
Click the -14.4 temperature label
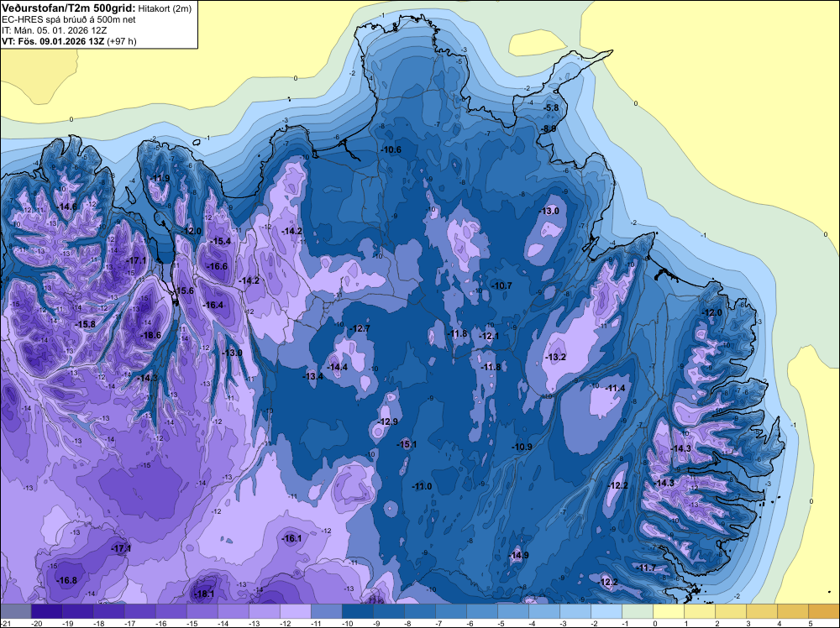338,367
